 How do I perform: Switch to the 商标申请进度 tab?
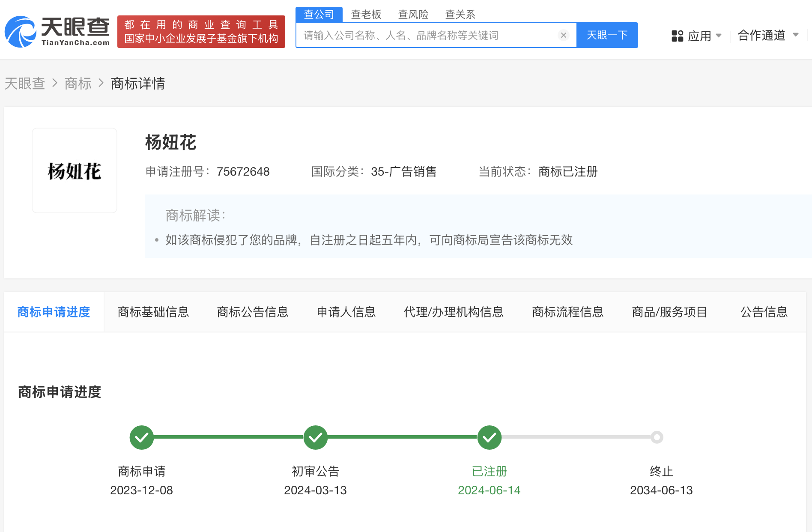pos(54,312)
